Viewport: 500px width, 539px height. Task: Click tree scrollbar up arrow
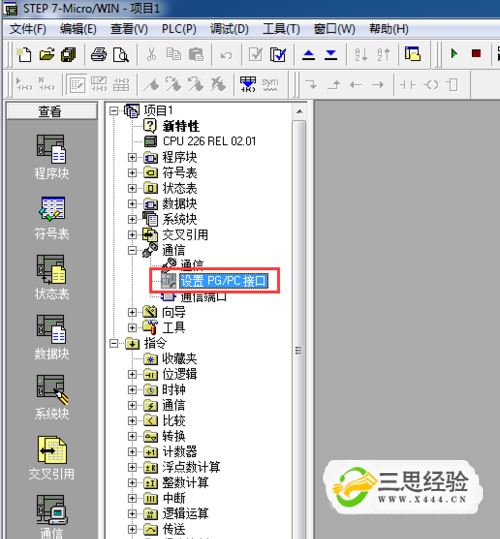tap(299, 111)
